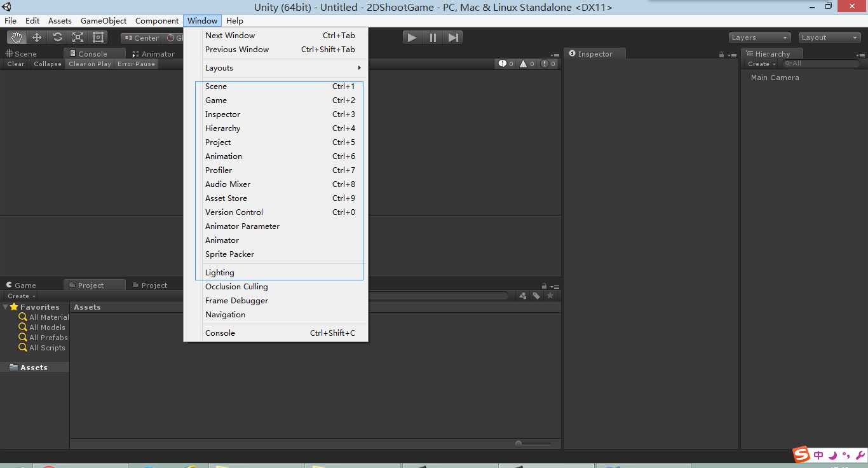The width and height of the screenshot is (868, 468).
Task: Click the Step frame button
Action: click(x=453, y=38)
